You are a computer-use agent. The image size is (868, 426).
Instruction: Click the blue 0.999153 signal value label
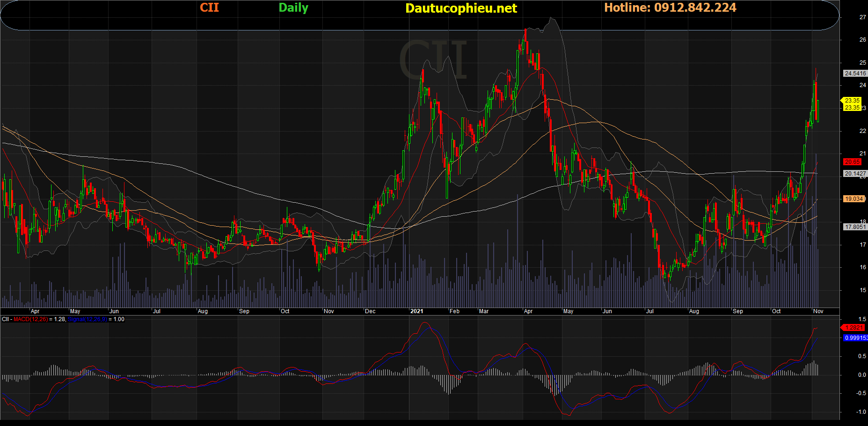coord(856,338)
